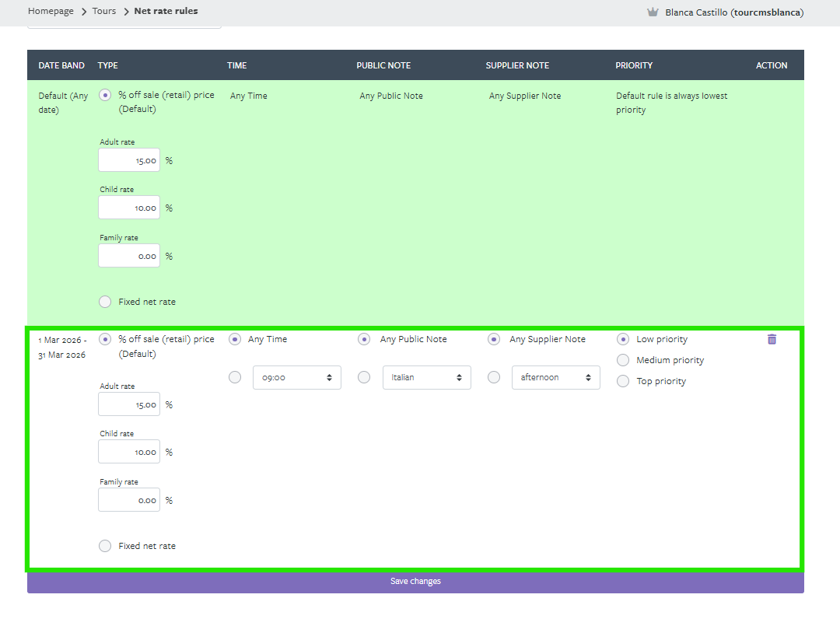Select % off sale price in Default rule
Image resolution: width=840 pixels, height=619 pixels.
[105, 96]
